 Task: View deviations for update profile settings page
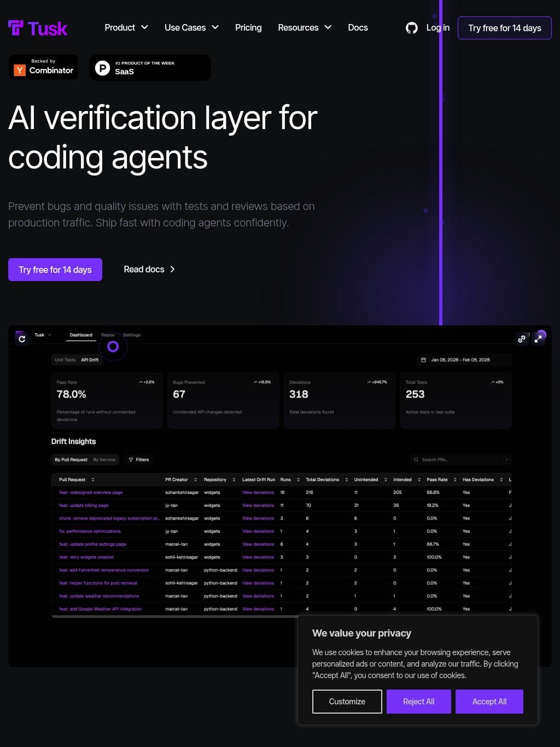(258, 545)
